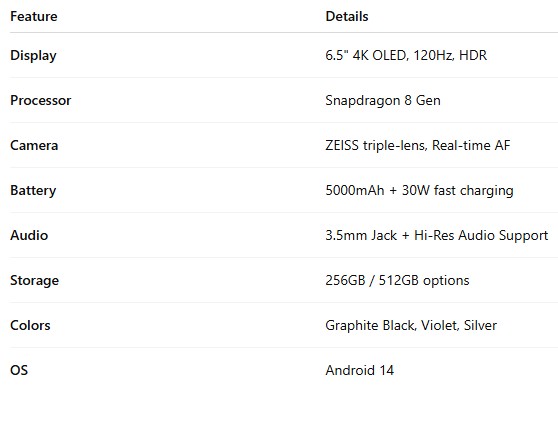558x435 pixels.
Task: Select the Storage row label
Action: 35,281
